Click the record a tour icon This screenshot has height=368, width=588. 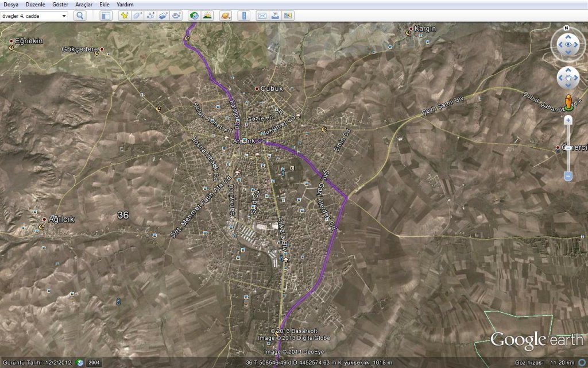[x=177, y=16]
